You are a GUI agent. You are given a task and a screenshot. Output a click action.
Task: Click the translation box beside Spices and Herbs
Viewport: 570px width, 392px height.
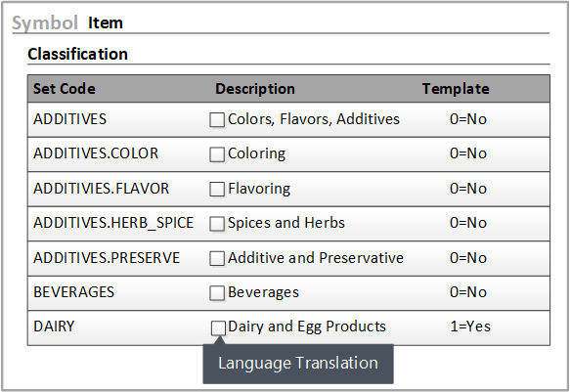tap(217, 224)
